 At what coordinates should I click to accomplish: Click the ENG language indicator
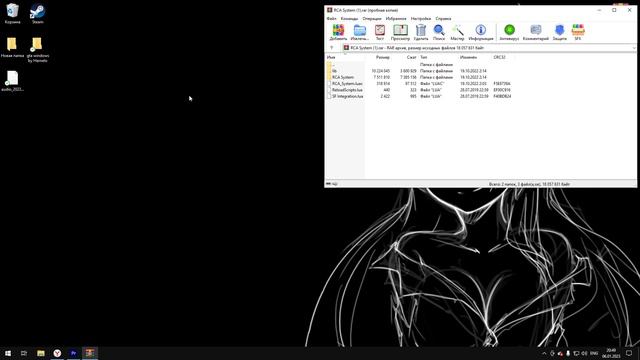594,353
